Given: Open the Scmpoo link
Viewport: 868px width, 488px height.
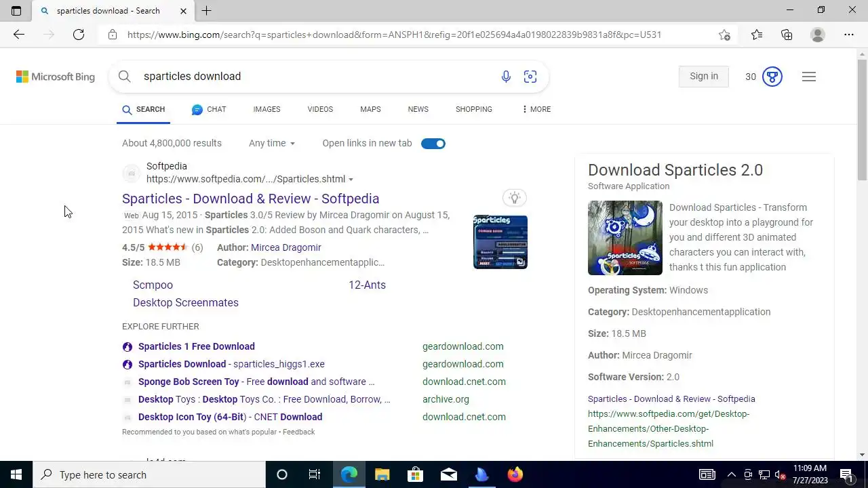Looking at the screenshot, I should [x=153, y=285].
